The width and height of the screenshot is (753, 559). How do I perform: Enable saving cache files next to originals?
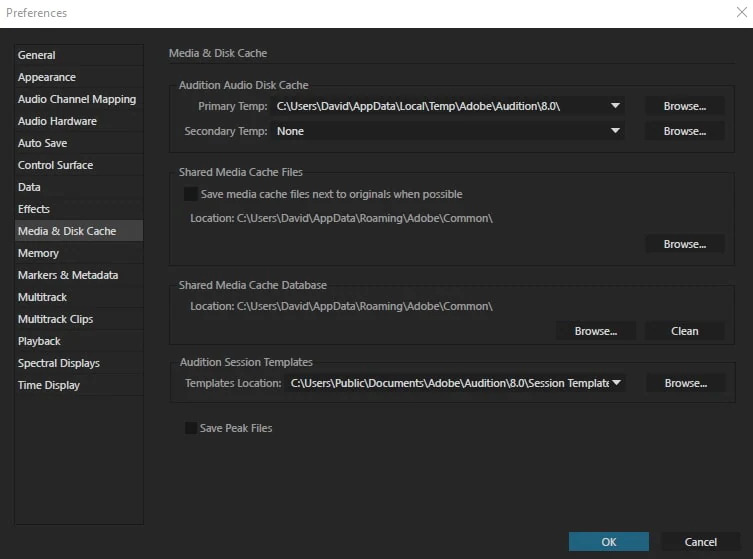click(191, 194)
